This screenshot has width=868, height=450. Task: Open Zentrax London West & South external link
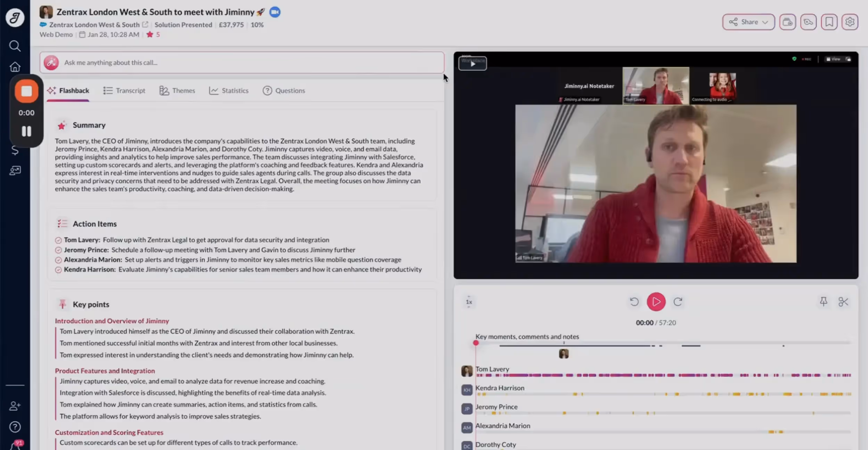pyautogui.click(x=145, y=25)
